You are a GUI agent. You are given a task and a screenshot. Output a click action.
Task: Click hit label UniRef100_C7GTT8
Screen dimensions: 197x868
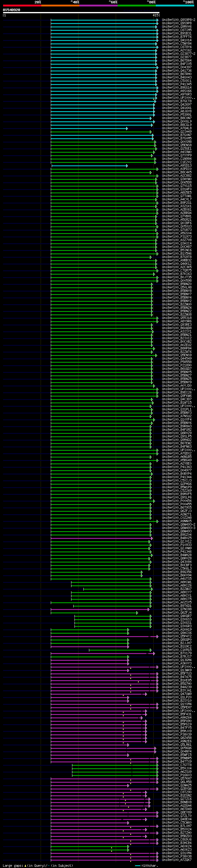tap(176, 765)
